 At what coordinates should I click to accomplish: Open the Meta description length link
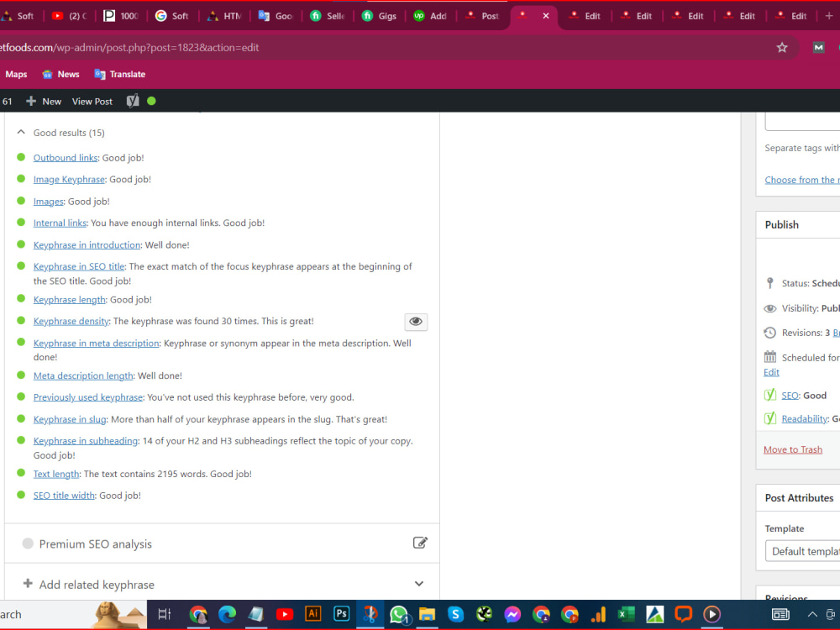[83, 375]
